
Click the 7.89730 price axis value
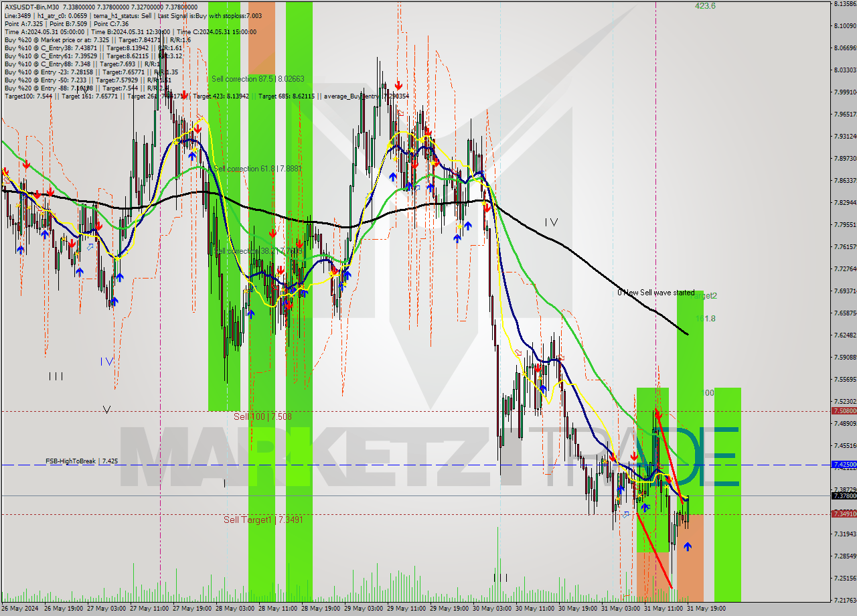[846, 158]
